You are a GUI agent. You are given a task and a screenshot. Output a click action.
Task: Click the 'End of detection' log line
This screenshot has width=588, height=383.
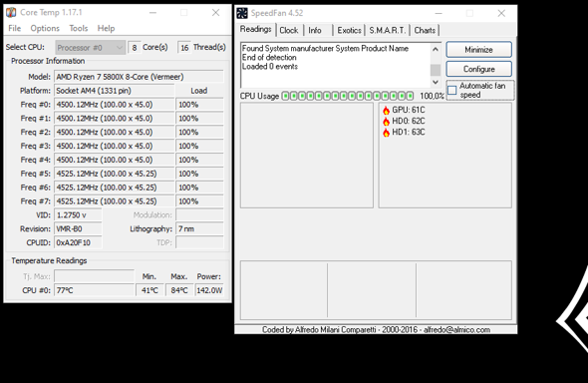pos(269,58)
